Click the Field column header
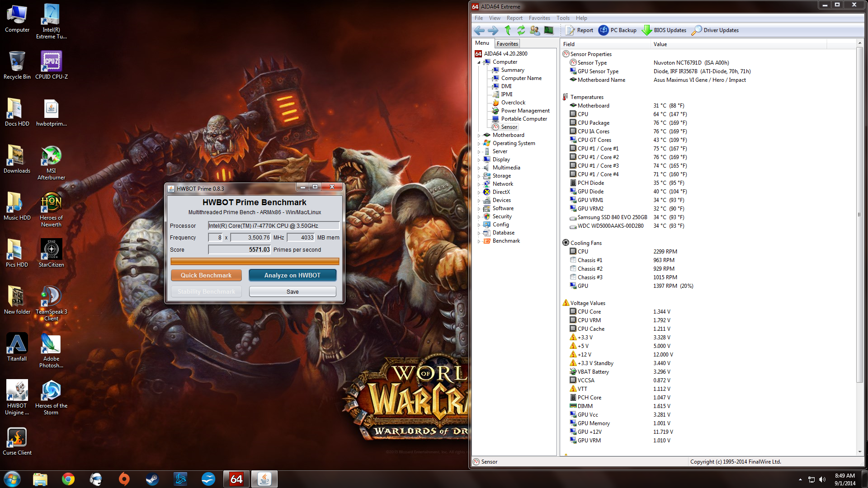 click(605, 44)
